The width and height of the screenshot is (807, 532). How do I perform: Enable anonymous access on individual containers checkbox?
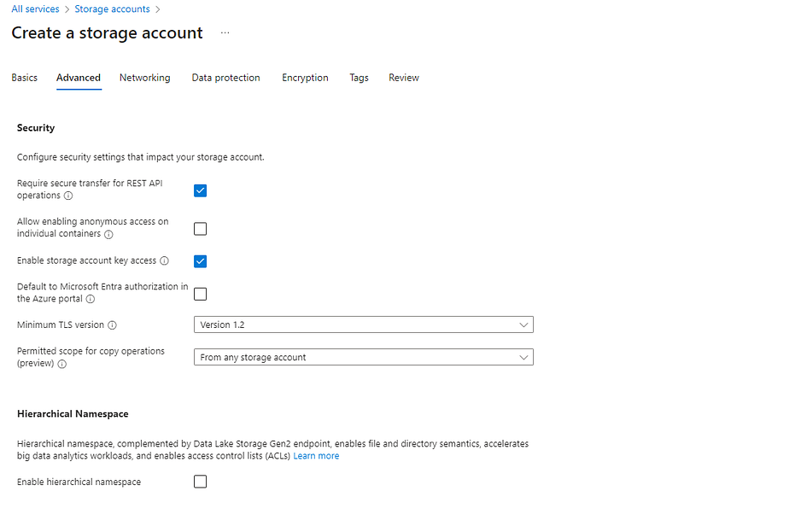point(200,229)
